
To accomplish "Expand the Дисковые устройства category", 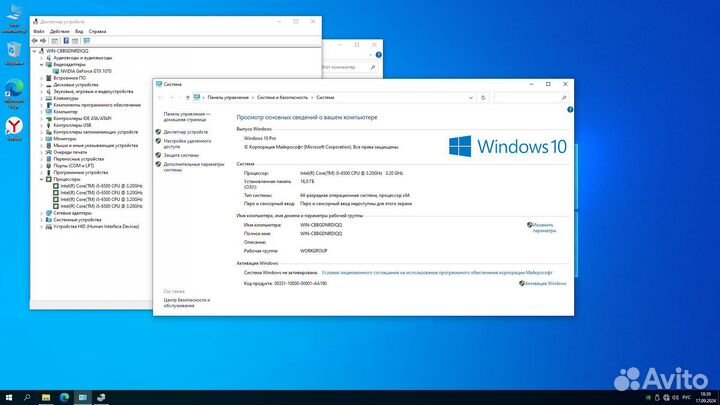I will [x=41, y=85].
